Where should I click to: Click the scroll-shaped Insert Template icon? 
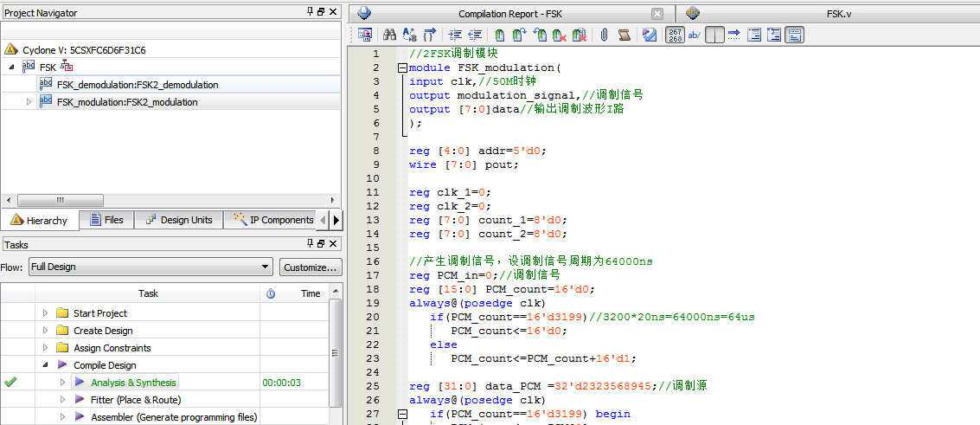624,35
